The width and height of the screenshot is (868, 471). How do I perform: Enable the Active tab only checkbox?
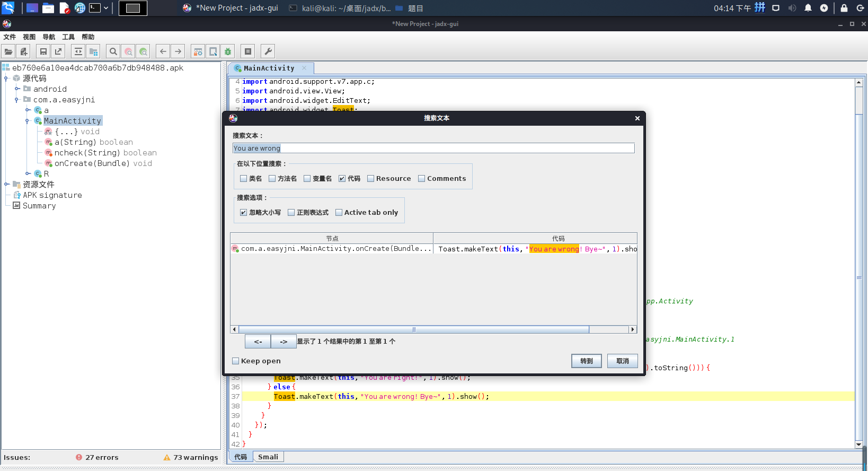point(339,213)
